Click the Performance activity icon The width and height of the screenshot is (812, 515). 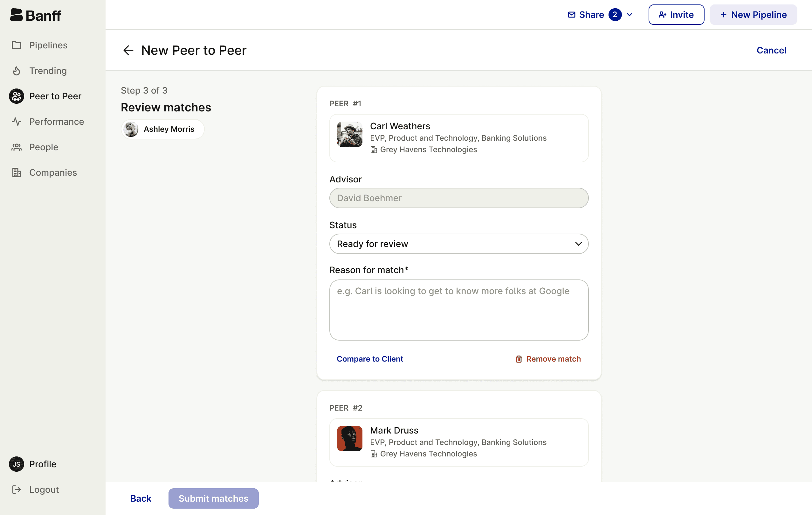coord(17,122)
